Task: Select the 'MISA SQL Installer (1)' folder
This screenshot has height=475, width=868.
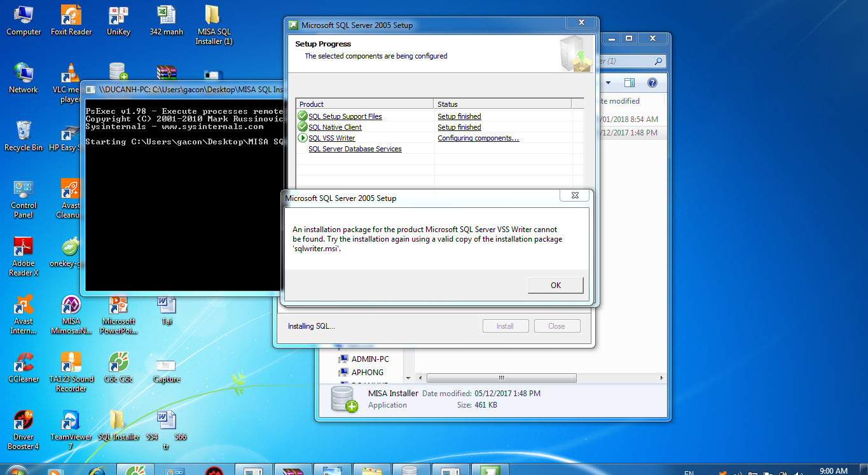Action: tap(214, 25)
